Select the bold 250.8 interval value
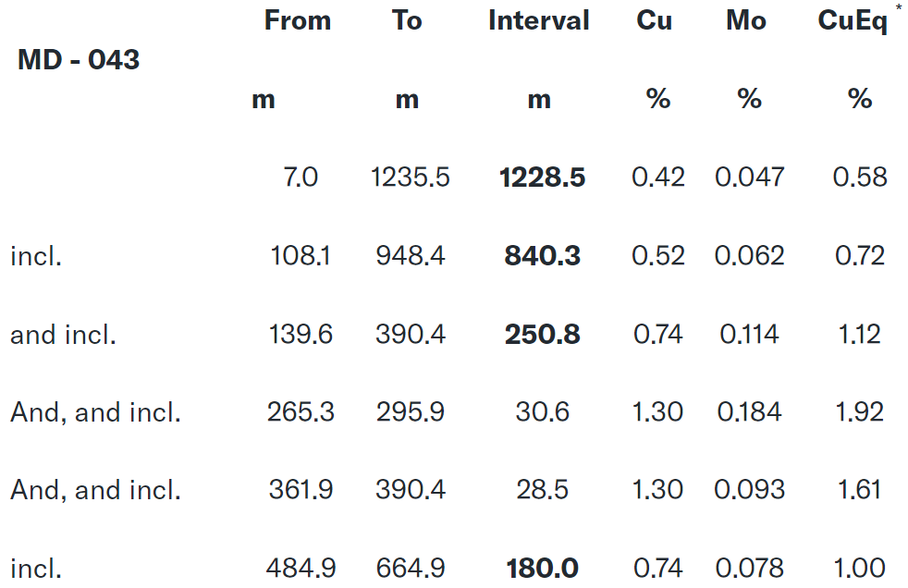Image resolution: width=908 pixels, height=588 pixels. coord(543,335)
